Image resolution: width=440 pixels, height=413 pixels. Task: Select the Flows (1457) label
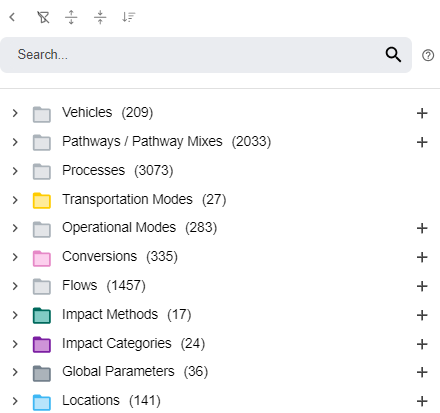pyautogui.click(x=104, y=286)
